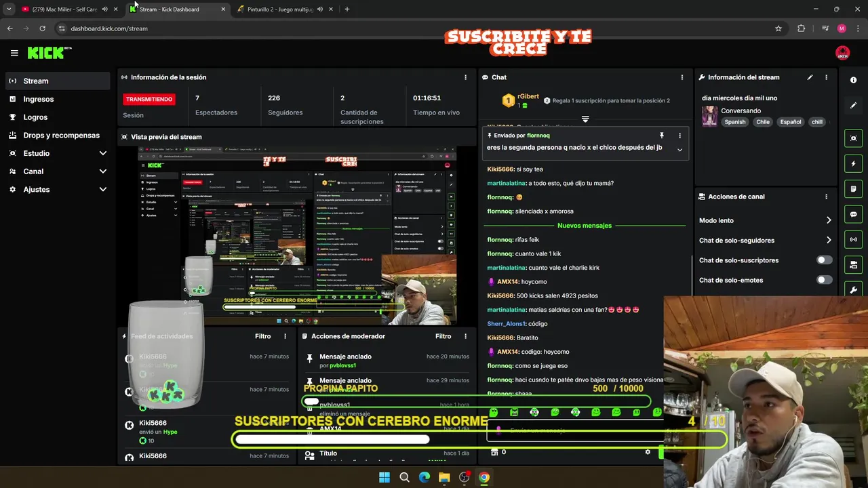Focus the chat message input field

pos(575,430)
